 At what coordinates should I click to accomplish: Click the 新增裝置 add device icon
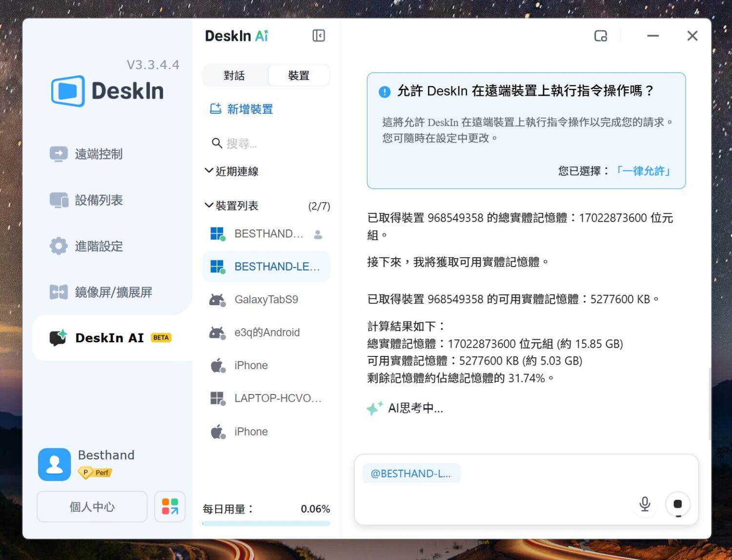[215, 109]
